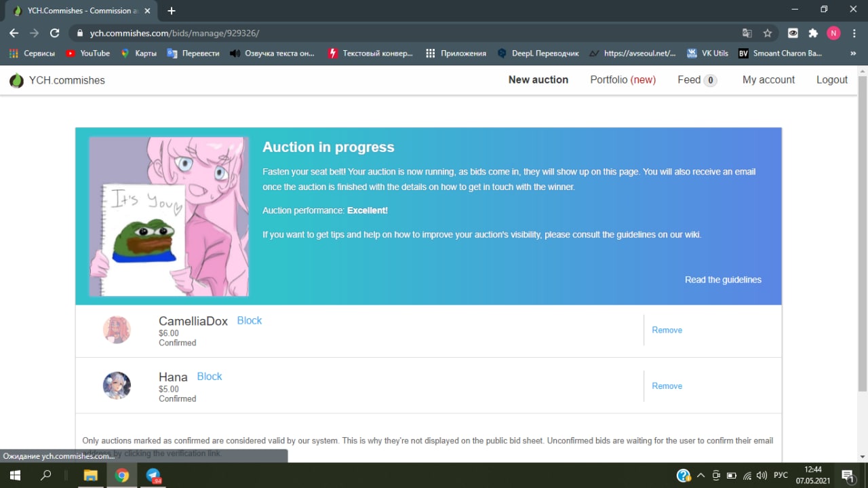This screenshot has height=488, width=868.
Task: Open CamelliaDox user avatar
Action: click(117, 330)
